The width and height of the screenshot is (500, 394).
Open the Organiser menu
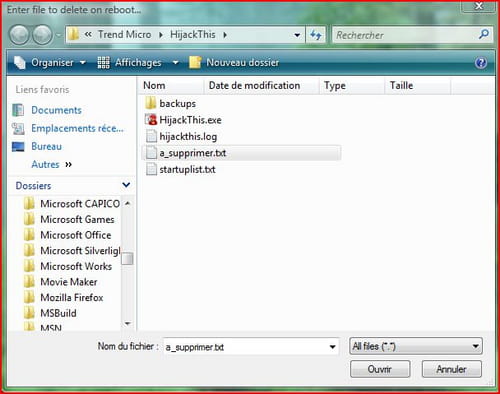50,62
